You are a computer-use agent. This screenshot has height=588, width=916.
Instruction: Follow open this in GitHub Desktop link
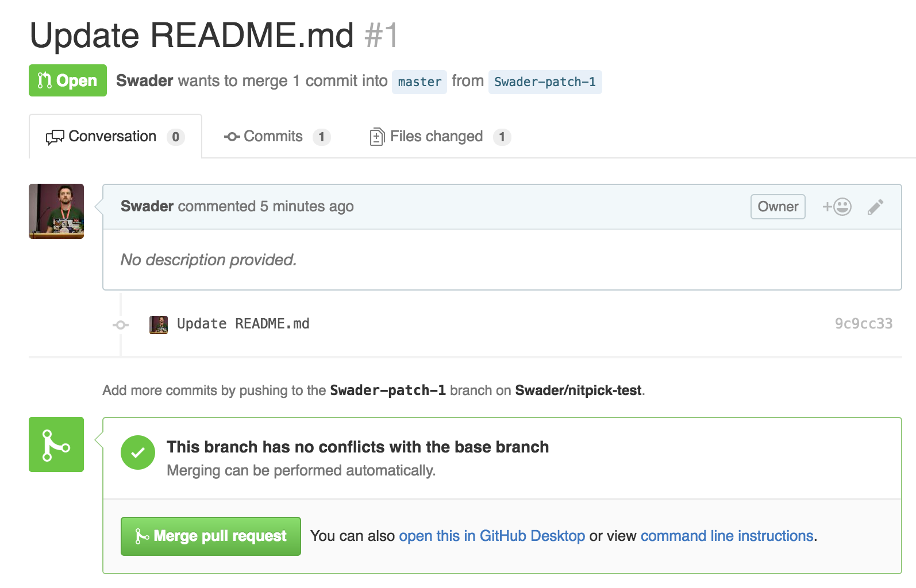coord(492,536)
